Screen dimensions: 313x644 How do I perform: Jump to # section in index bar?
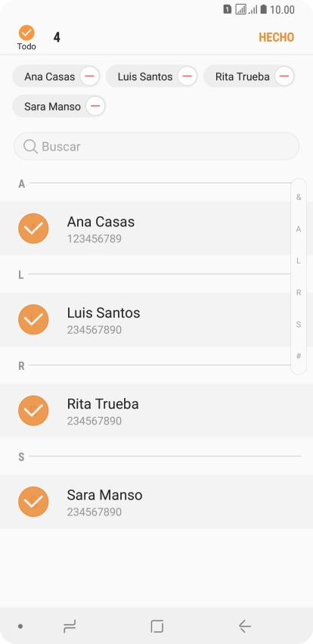click(299, 356)
